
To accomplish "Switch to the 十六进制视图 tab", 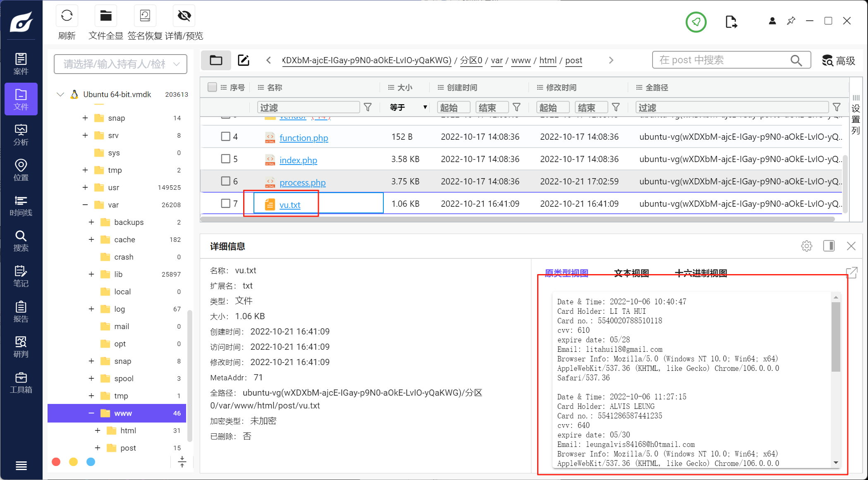I will point(701,273).
